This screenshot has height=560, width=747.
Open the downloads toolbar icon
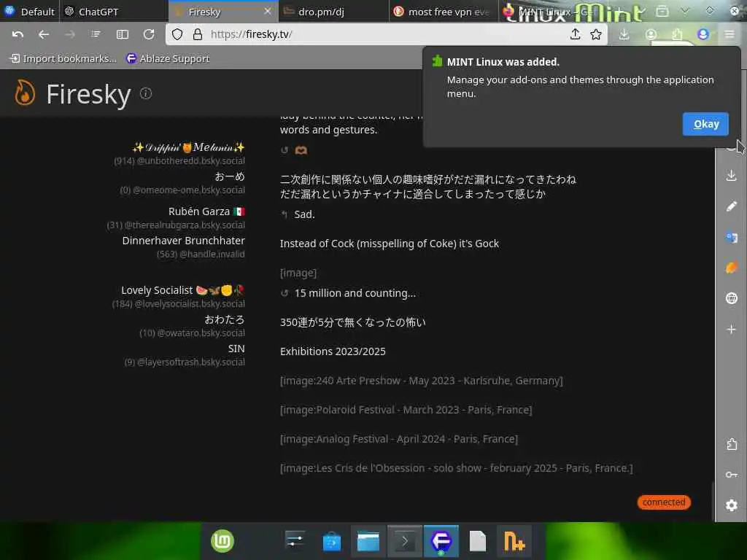click(x=624, y=34)
